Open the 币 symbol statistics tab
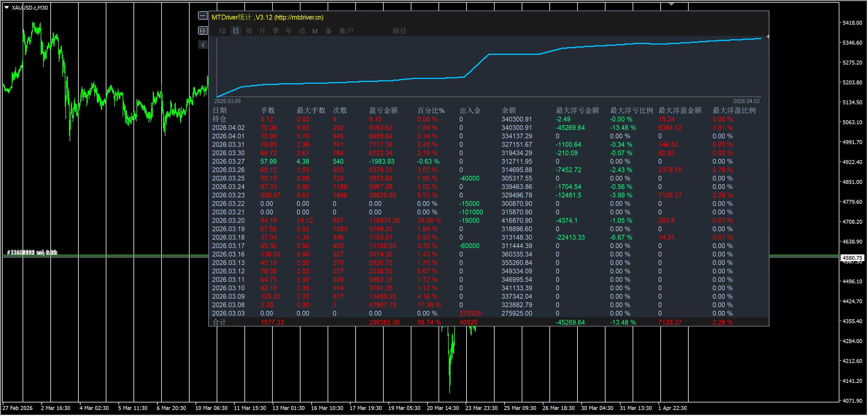Image resolution: width=868 pixels, height=416 pixels. click(x=302, y=31)
